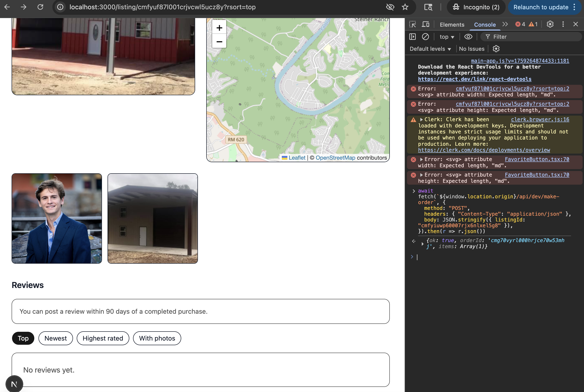The image size is (584, 392).
Task: Click the Next.js dev indicator badge
Action: 14,384
